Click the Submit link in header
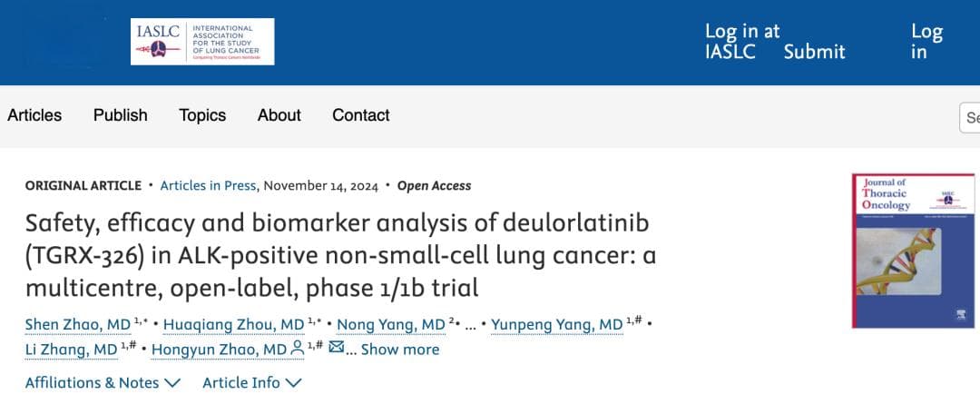 pyautogui.click(x=814, y=51)
